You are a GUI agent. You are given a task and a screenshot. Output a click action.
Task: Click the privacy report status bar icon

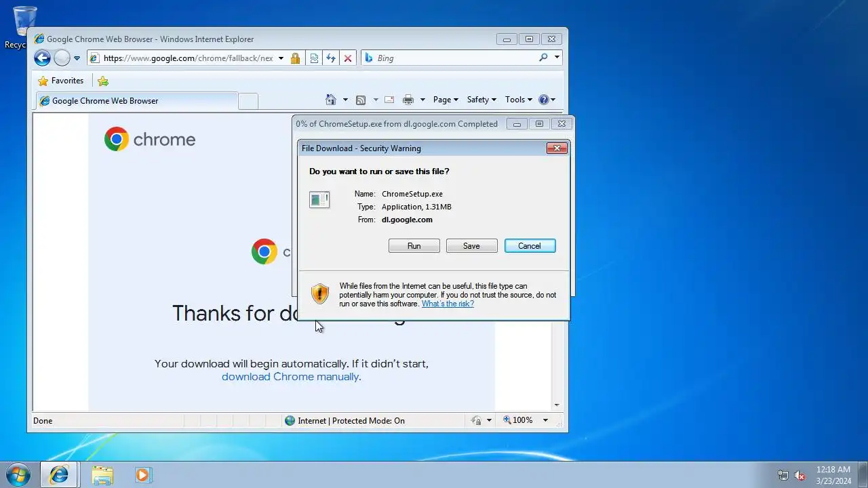pos(476,420)
